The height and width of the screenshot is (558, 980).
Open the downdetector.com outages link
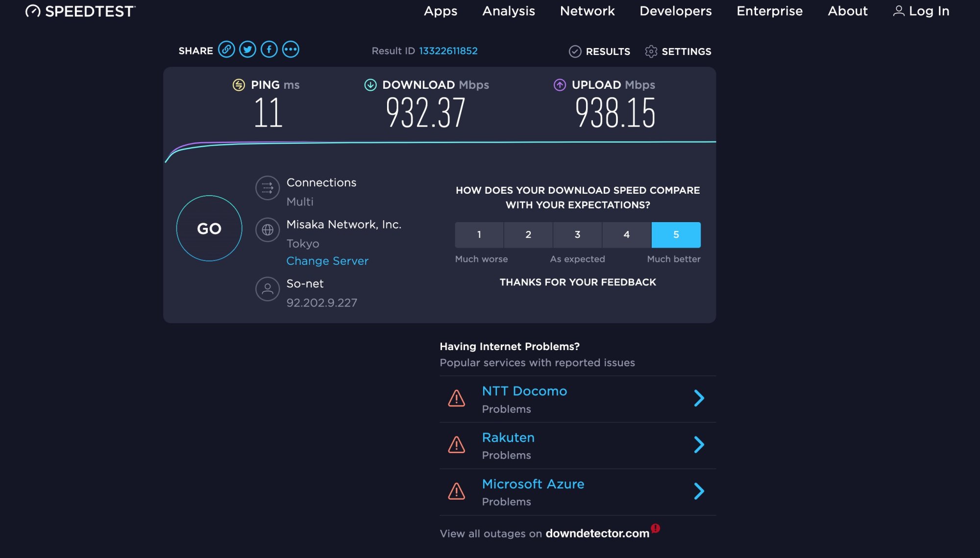[597, 533]
